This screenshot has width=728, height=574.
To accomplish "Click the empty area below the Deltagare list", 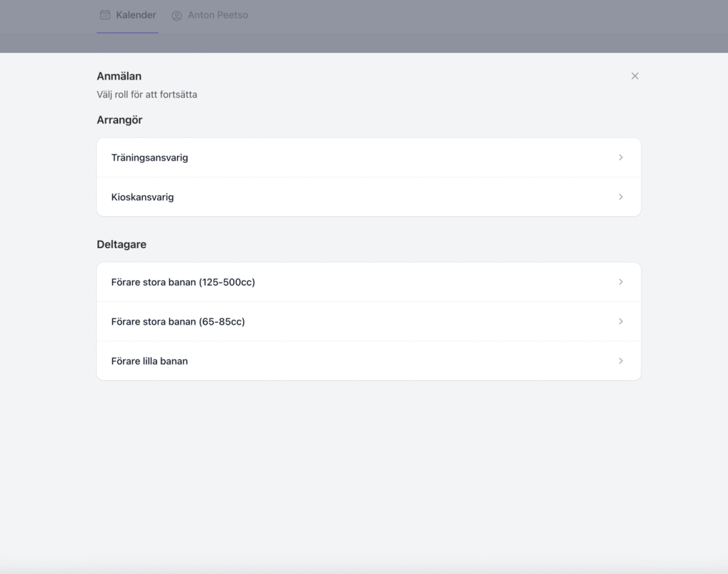I will tap(368, 469).
